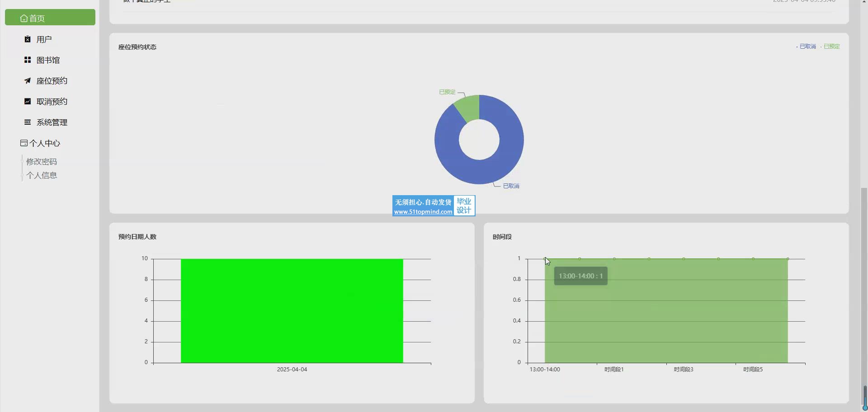Click the 图书馆 grid icon
Image resolution: width=868 pixels, height=412 pixels.
pos(28,60)
